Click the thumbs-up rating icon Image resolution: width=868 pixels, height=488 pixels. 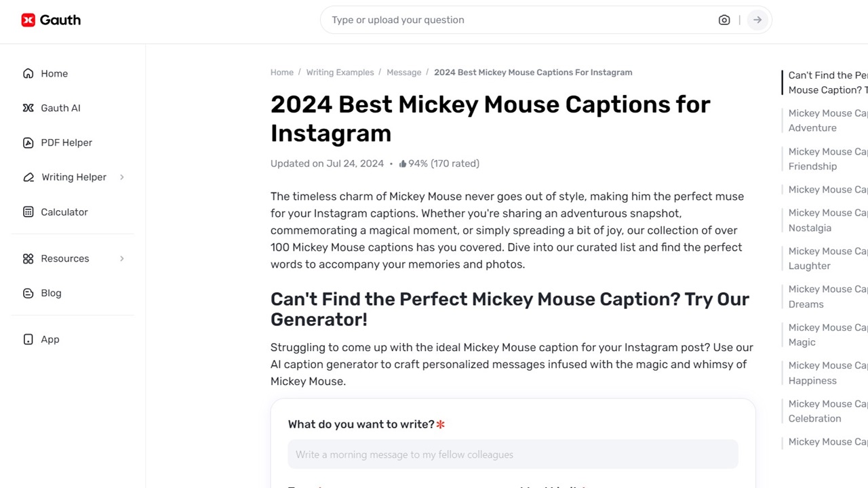pyautogui.click(x=403, y=163)
